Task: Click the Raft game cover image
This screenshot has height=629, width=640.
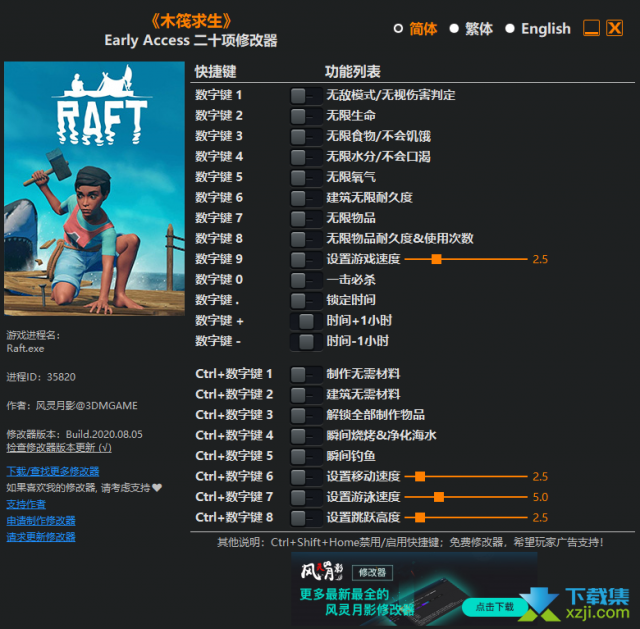Action: tap(94, 189)
